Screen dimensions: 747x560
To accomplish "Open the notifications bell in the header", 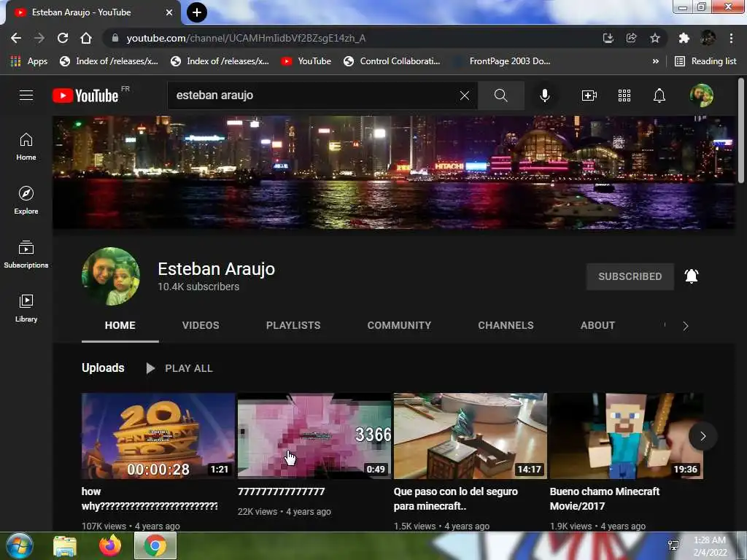I will [x=659, y=96].
